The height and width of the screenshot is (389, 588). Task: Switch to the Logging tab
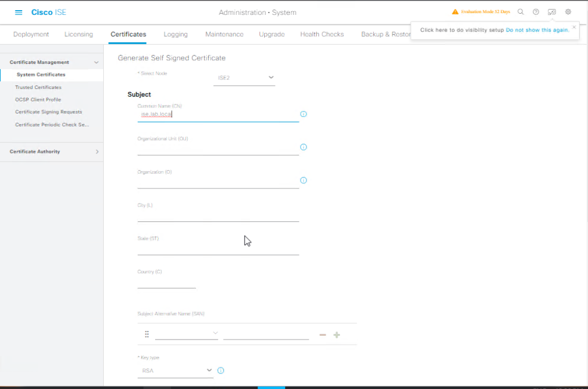pos(175,34)
